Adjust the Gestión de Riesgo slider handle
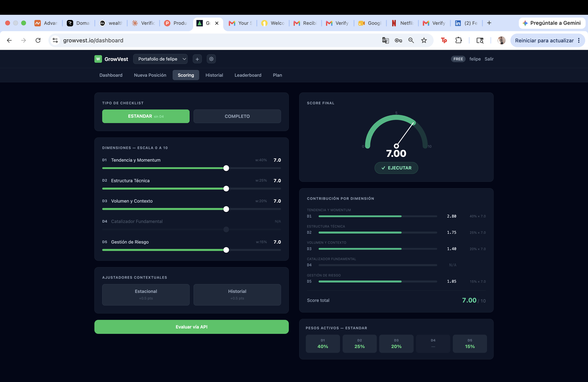This screenshot has width=588, height=382. 226,250
